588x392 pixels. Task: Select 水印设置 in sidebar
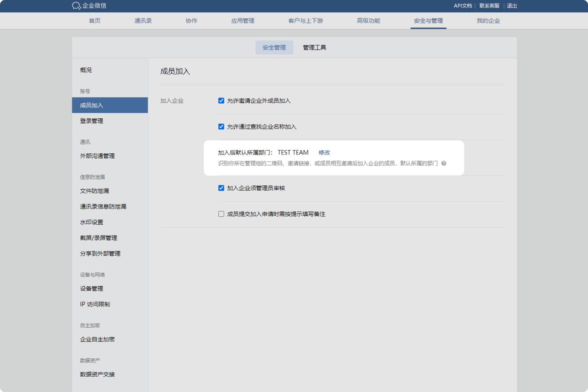92,222
